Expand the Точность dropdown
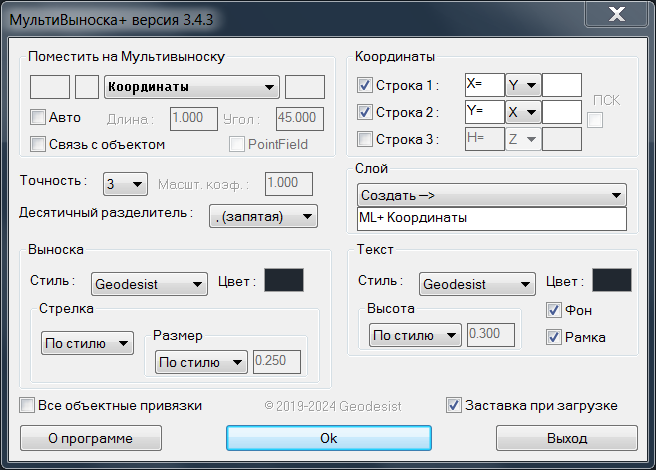Viewport: 656px width, 470px height. pos(123,184)
